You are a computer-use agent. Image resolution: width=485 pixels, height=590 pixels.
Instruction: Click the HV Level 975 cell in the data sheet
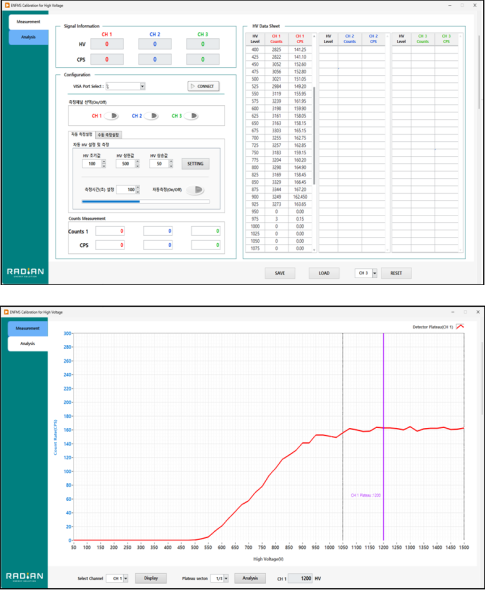(255, 219)
